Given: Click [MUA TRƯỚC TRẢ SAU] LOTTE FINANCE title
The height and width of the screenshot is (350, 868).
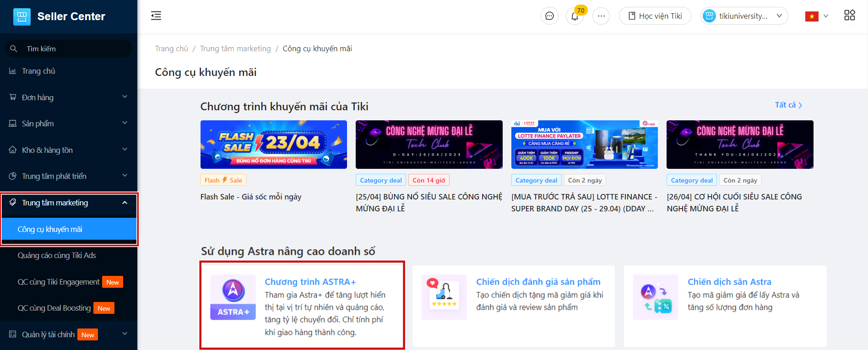Looking at the screenshot, I should point(584,203).
